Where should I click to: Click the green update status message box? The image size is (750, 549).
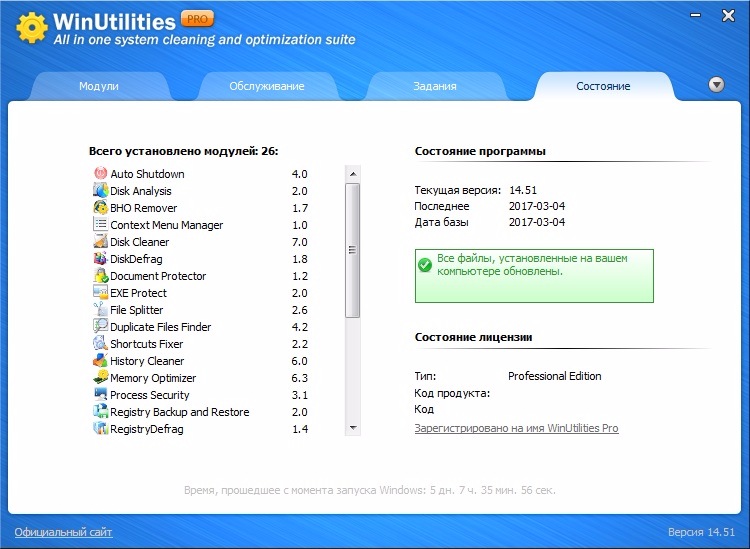[x=534, y=276]
